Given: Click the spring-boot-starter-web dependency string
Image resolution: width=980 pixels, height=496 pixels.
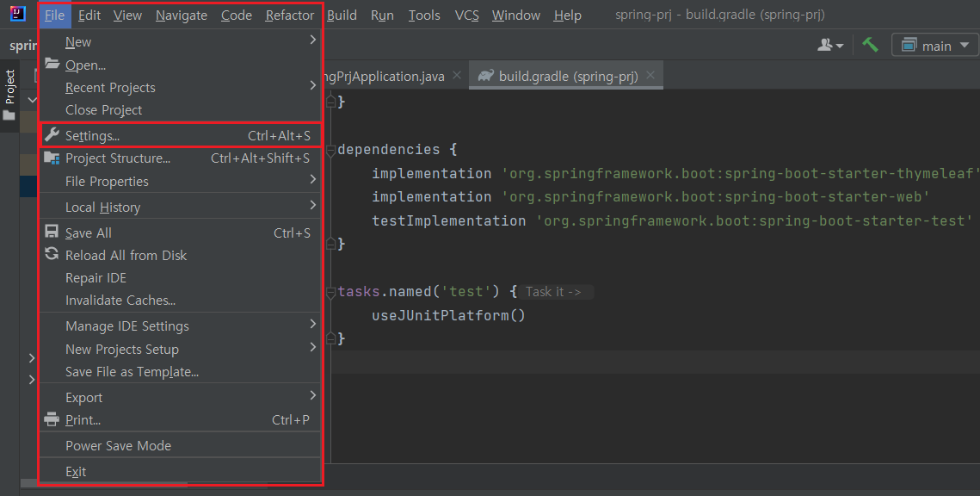Looking at the screenshot, I should point(715,197).
